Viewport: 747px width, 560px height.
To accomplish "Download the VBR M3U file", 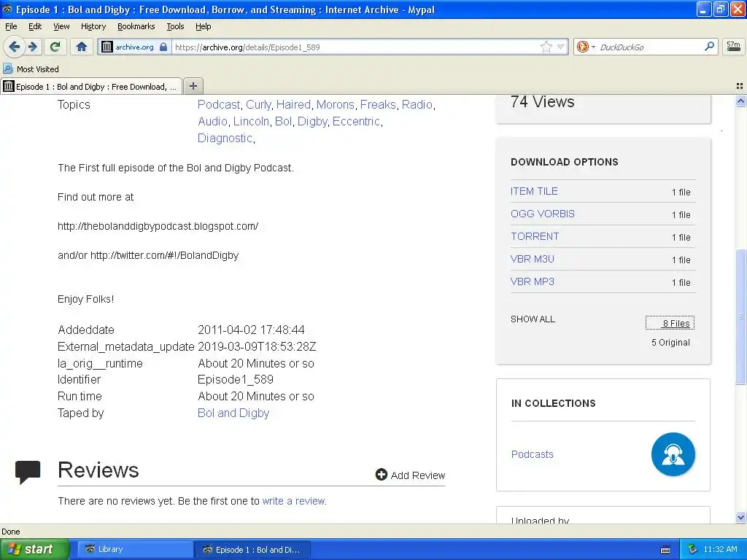I will click(532, 259).
